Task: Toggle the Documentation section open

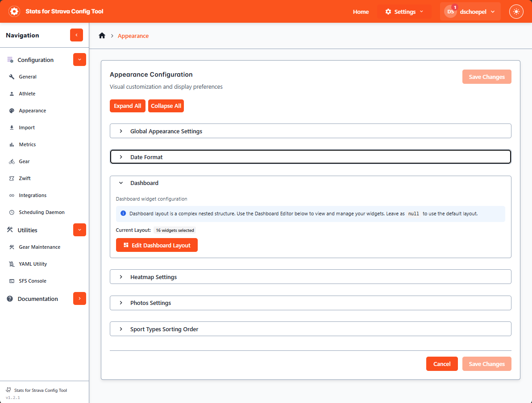Action: (x=79, y=298)
